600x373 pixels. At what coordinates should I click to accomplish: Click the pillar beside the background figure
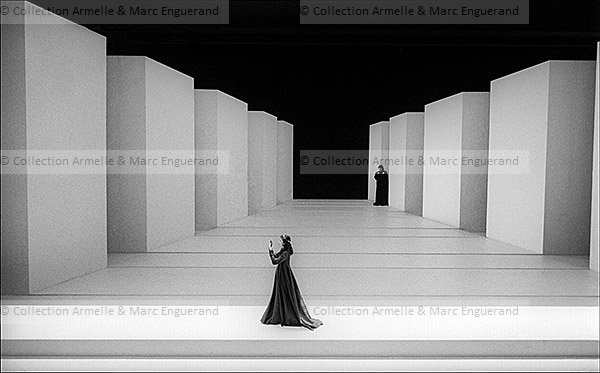406,163
